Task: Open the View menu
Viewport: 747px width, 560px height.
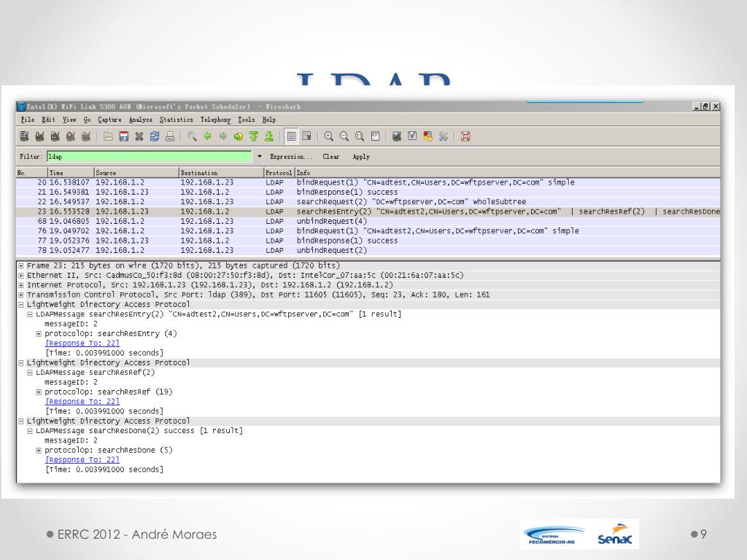Action: point(69,120)
